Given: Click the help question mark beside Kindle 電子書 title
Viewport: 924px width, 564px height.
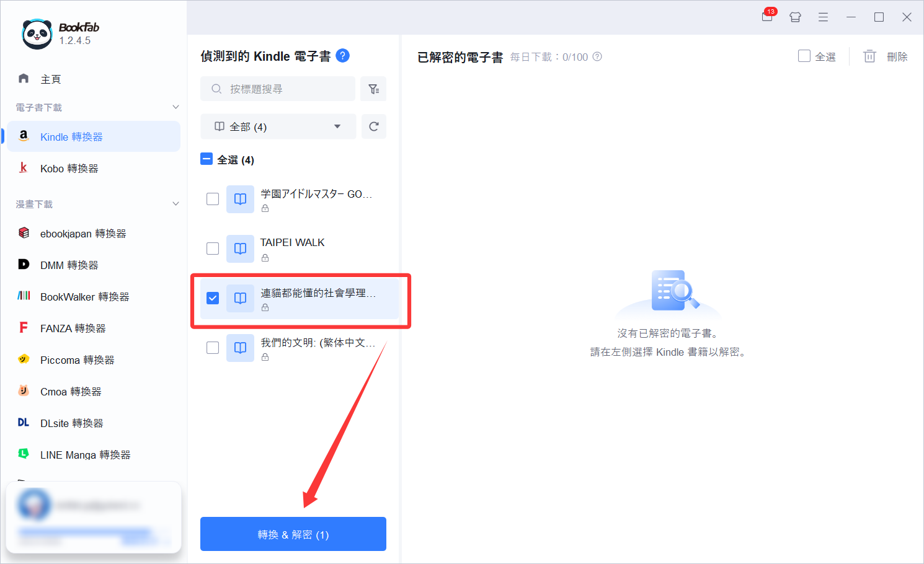Looking at the screenshot, I should [342, 56].
